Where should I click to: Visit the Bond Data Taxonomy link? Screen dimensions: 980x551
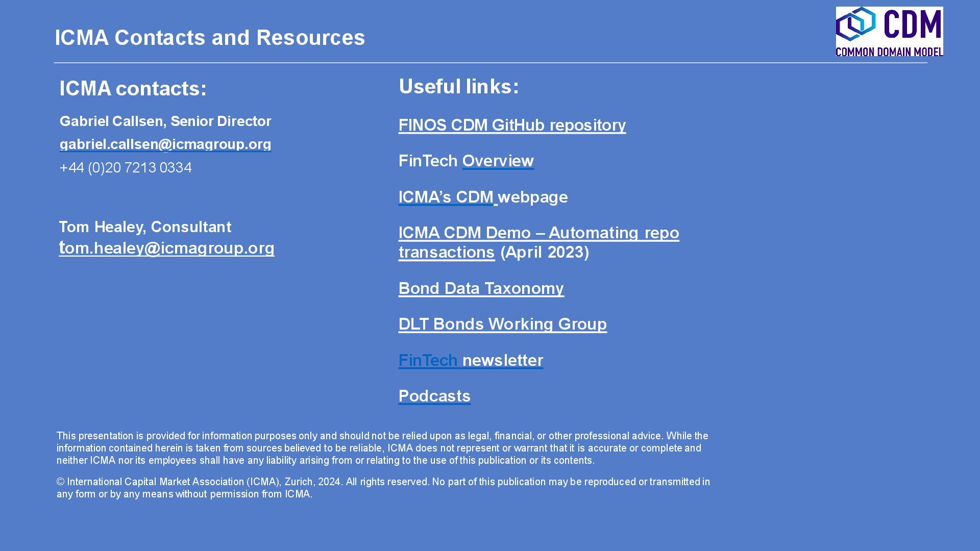coord(481,288)
